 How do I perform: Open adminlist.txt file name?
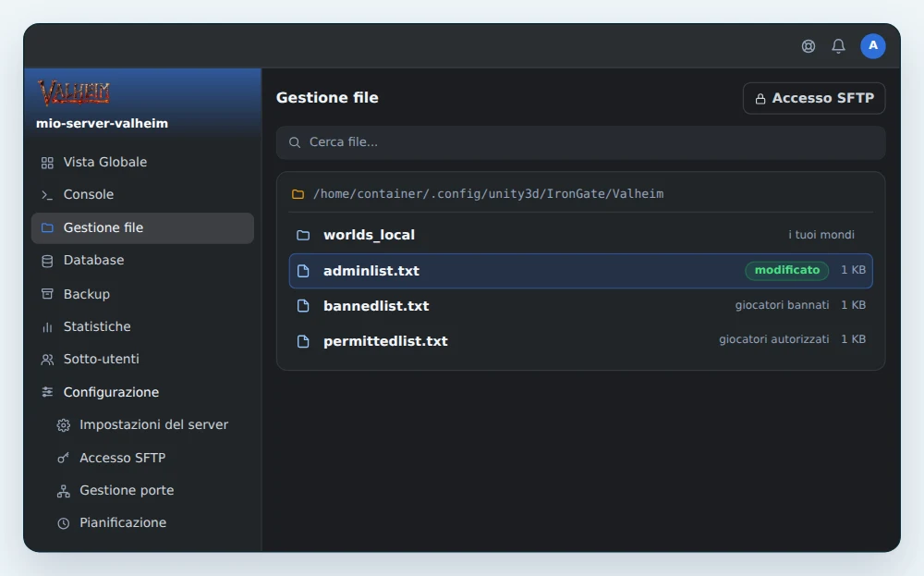(371, 271)
